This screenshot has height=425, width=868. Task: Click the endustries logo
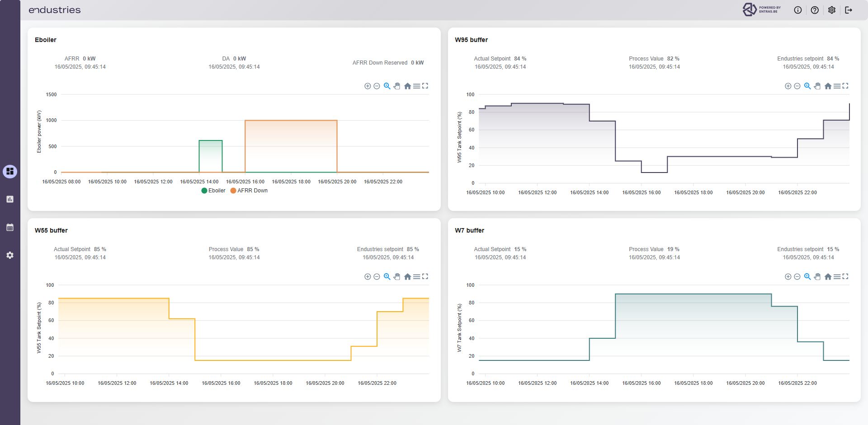55,10
